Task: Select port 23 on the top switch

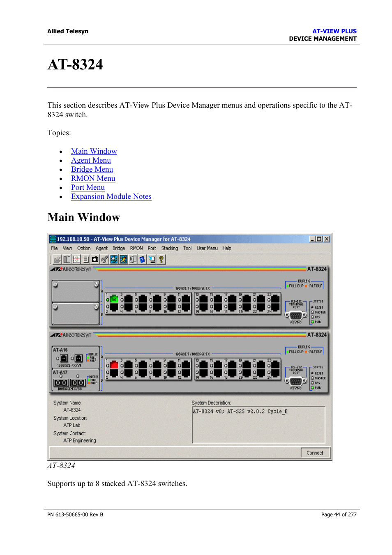Action: 275,299
